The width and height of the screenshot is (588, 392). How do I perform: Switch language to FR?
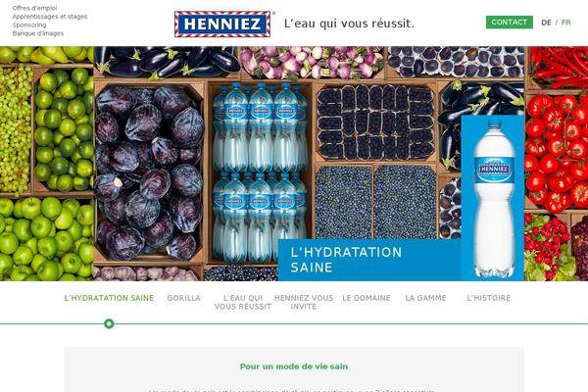565,23
